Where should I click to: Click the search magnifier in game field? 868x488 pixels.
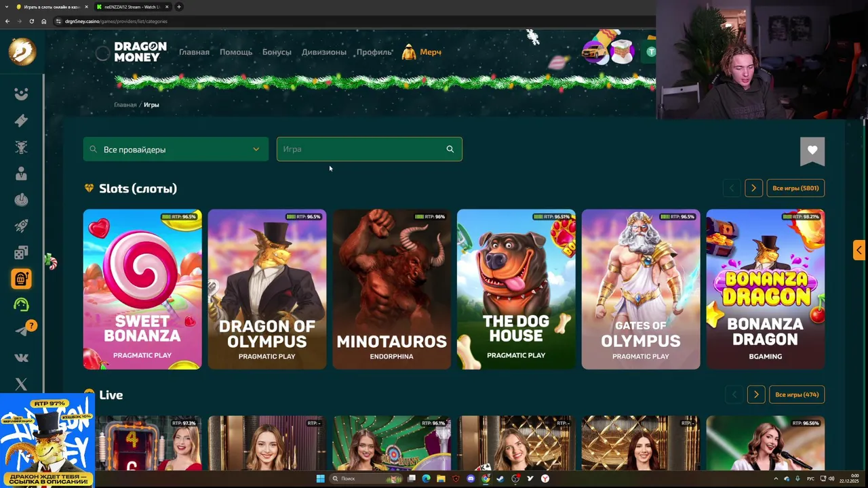450,149
